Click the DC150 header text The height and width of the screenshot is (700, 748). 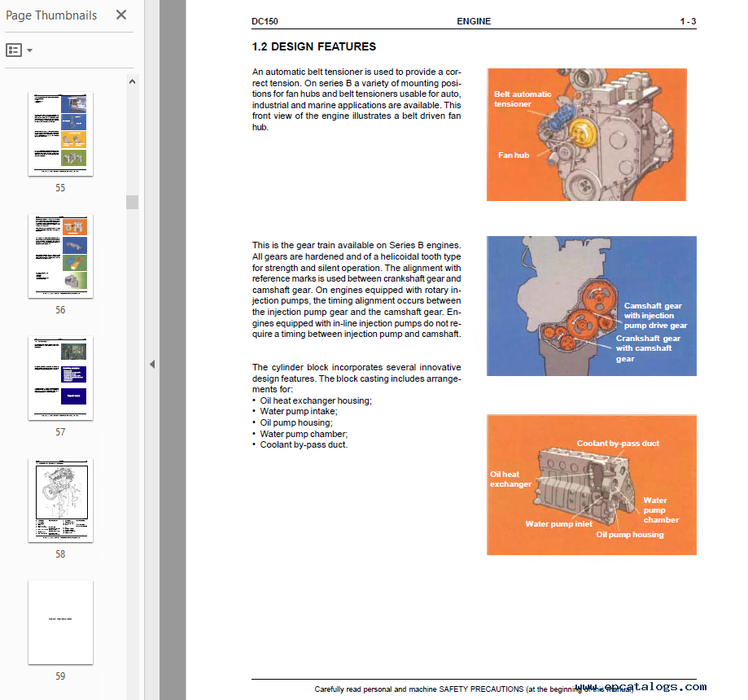tap(265, 21)
